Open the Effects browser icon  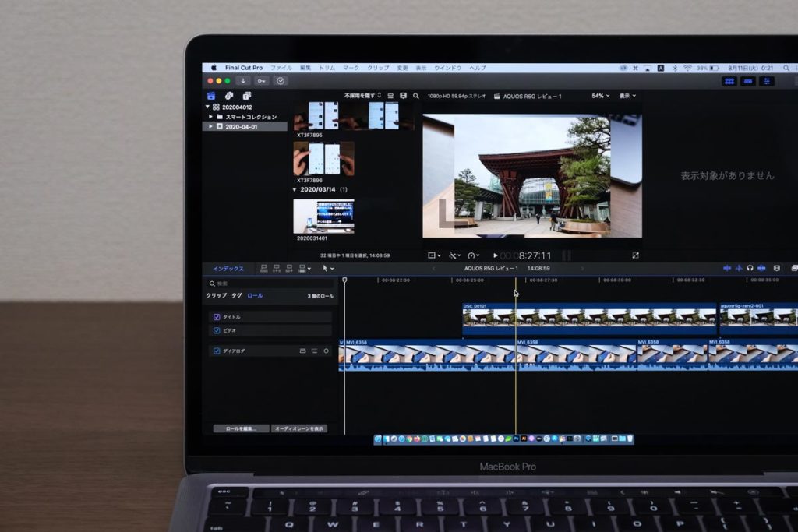click(x=794, y=268)
